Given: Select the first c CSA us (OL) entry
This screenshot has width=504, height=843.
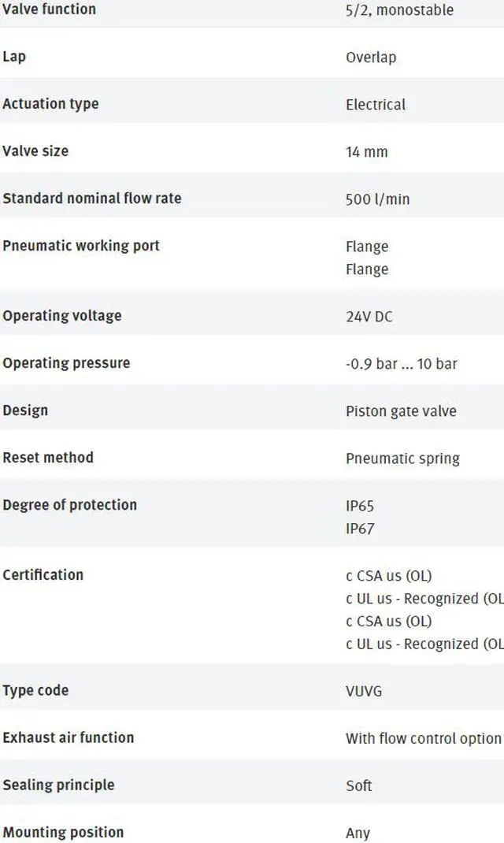Looking at the screenshot, I should click(x=388, y=576).
